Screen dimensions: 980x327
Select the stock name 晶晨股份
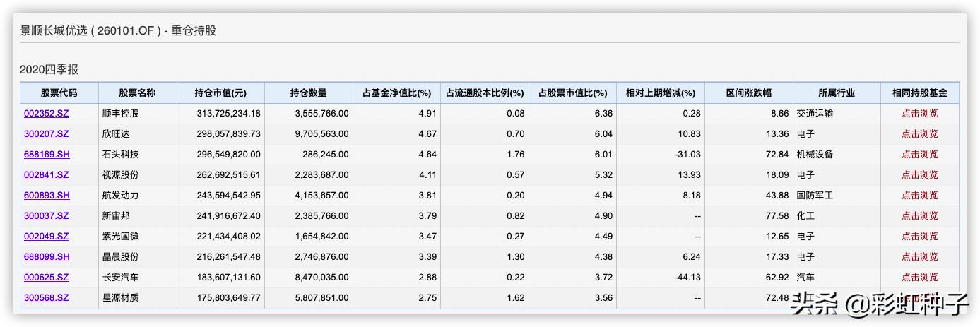[121, 256]
